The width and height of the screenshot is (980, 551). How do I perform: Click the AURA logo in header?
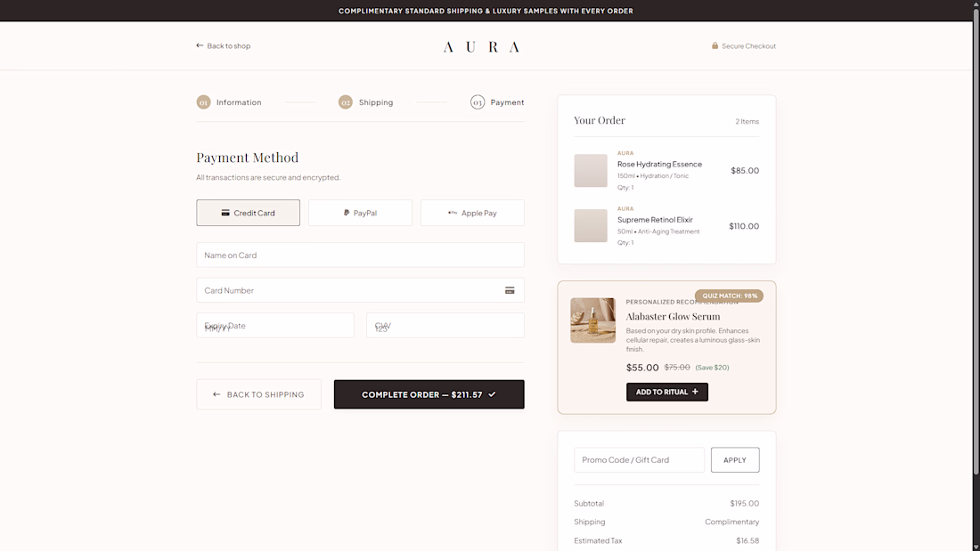point(481,47)
